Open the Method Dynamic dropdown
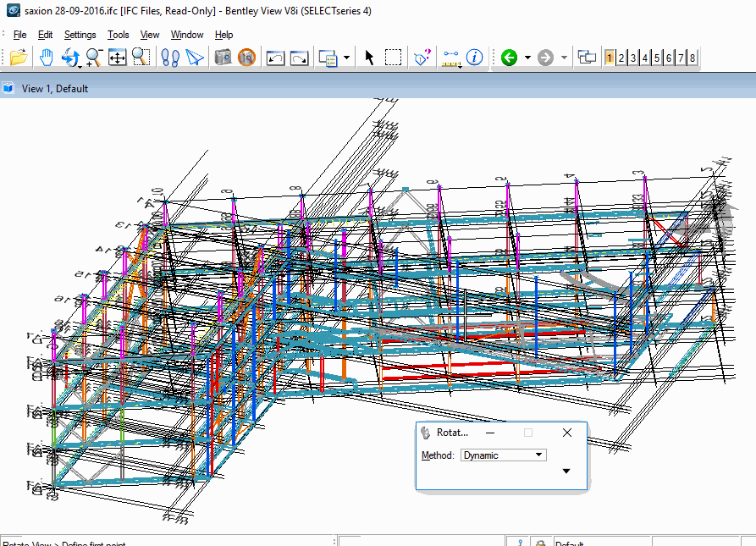 pyautogui.click(x=504, y=455)
